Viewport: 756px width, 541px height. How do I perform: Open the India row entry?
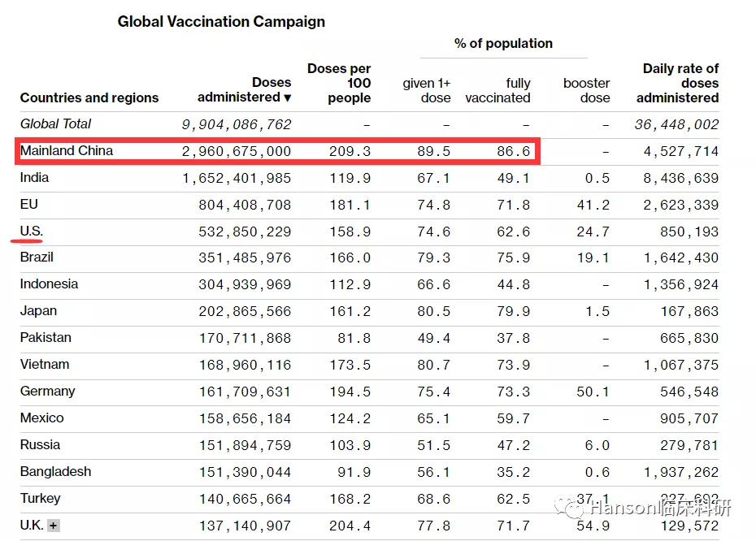pyautogui.click(x=34, y=178)
